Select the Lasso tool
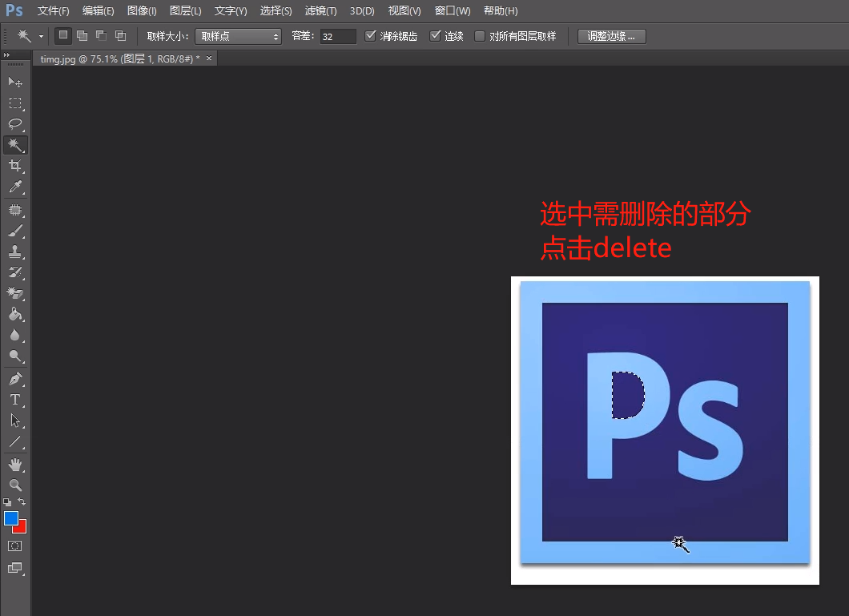 [x=15, y=124]
